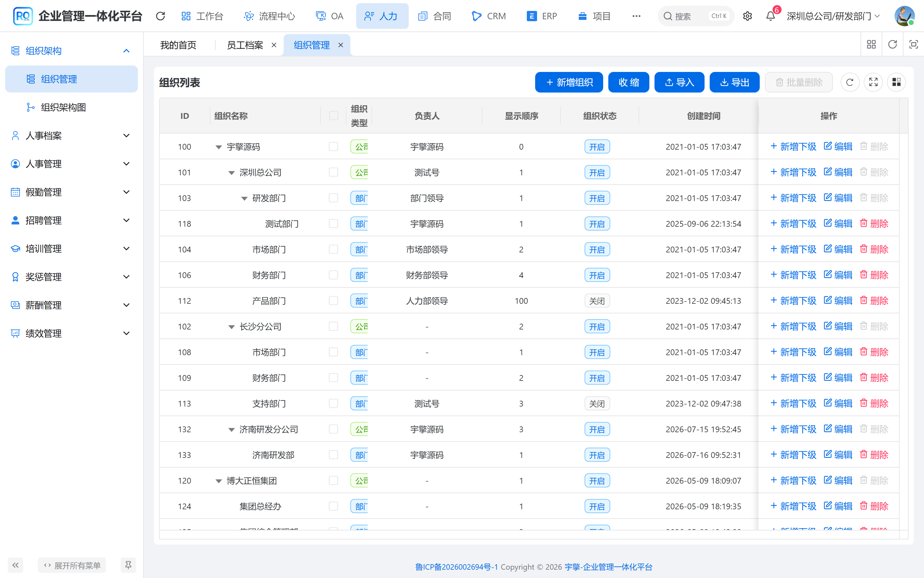Viewport: 924px width, 578px height.
Task: Close the 员工档案 tab
Action: click(274, 45)
